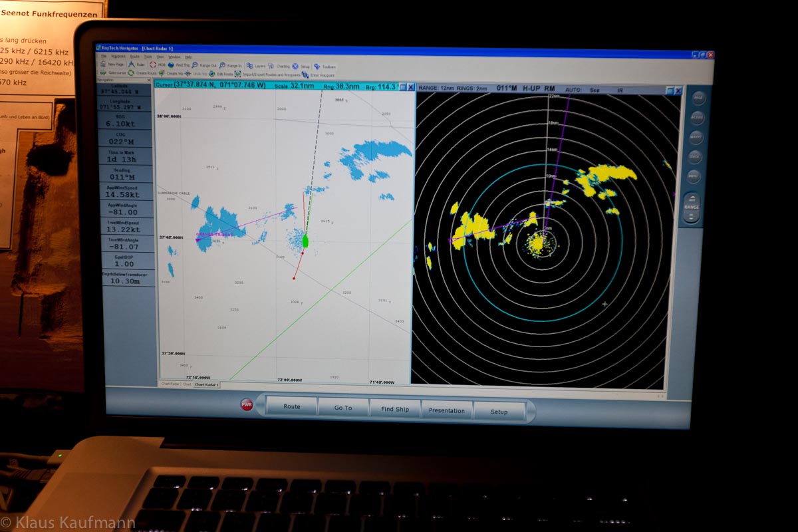Click the COG 022°M data box
The height and width of the screenshot is (532, 798).
click(x=125, y=138)
